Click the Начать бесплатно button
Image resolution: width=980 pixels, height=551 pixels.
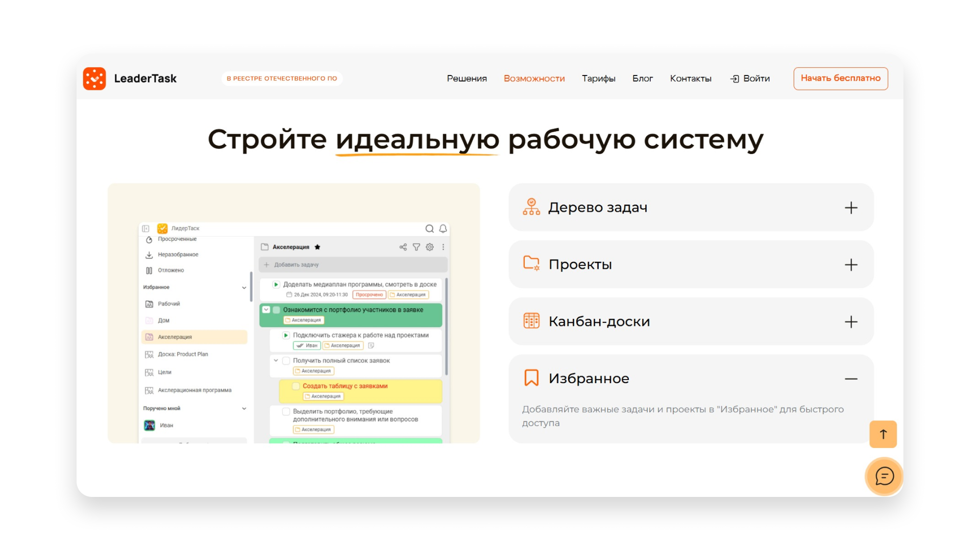840,78
